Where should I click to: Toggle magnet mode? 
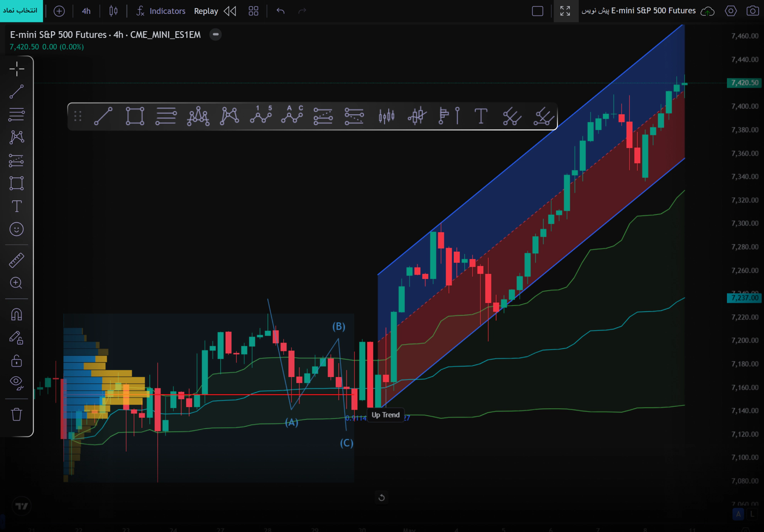point(17,315)
